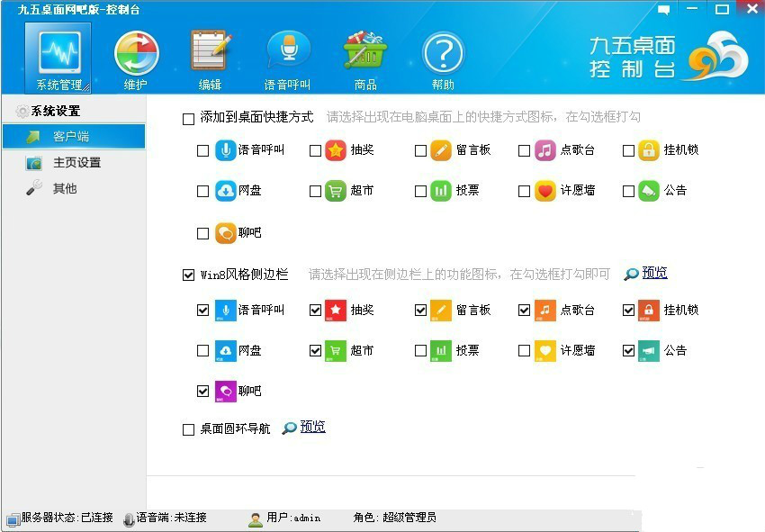Switch to the 主页设置 sidebar item
This screenshot has height=532, width=765.
pyautogui.click(x=74, y=162)
